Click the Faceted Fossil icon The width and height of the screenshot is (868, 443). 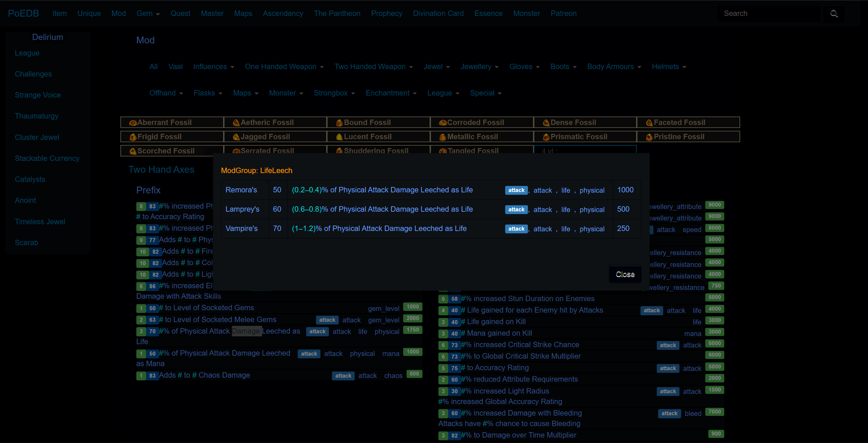(x=649, y=123)
